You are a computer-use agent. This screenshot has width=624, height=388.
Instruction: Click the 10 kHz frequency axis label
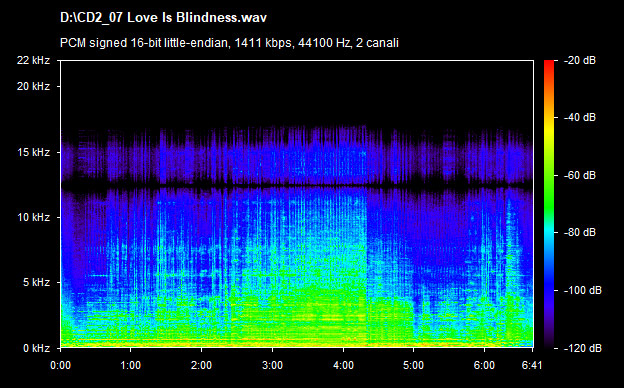click(33, 217)
